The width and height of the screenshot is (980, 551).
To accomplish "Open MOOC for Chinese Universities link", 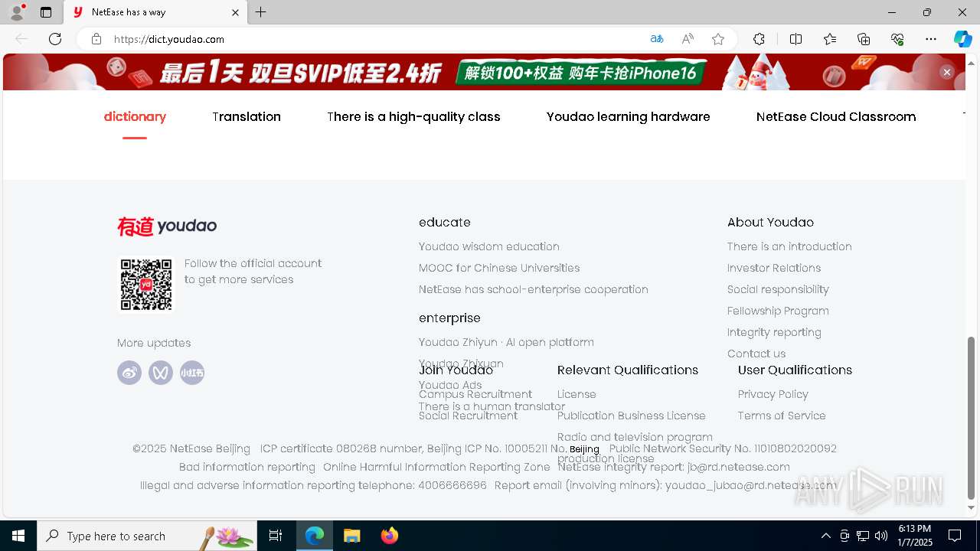I will click(499, 268).
